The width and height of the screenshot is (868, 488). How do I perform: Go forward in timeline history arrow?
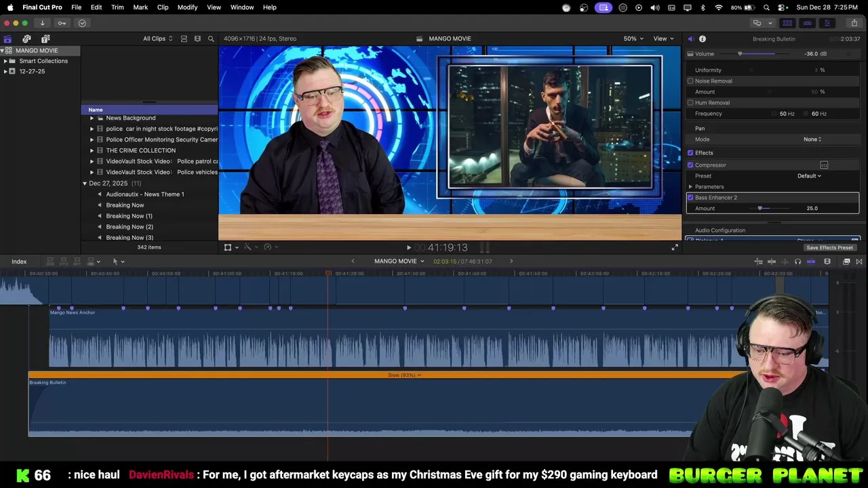coord(511,261)
